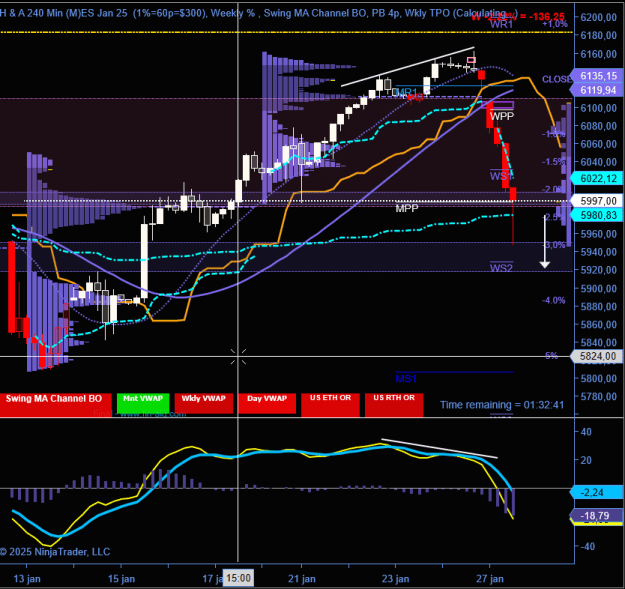Click the 5780,00 price axis value
This screenshot has width=625, height=589.
(599, 397)
